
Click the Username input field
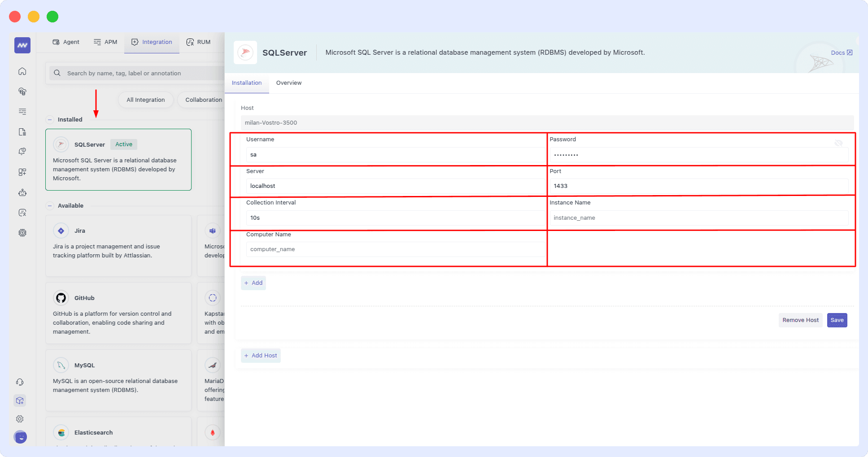tap(395, 154)
